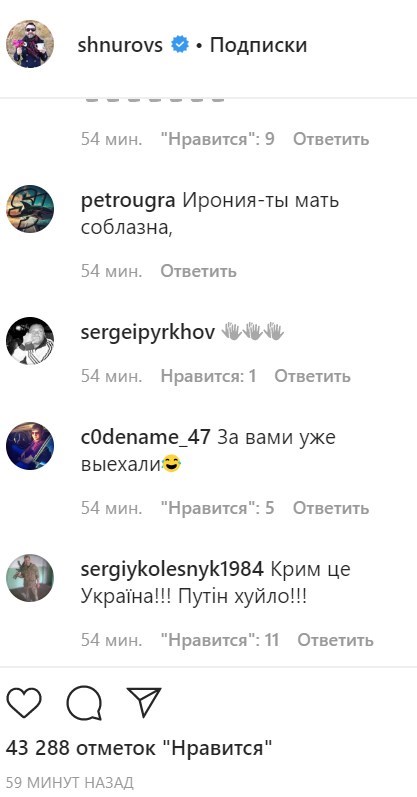Share post via paper plane icon

point(144,702)
